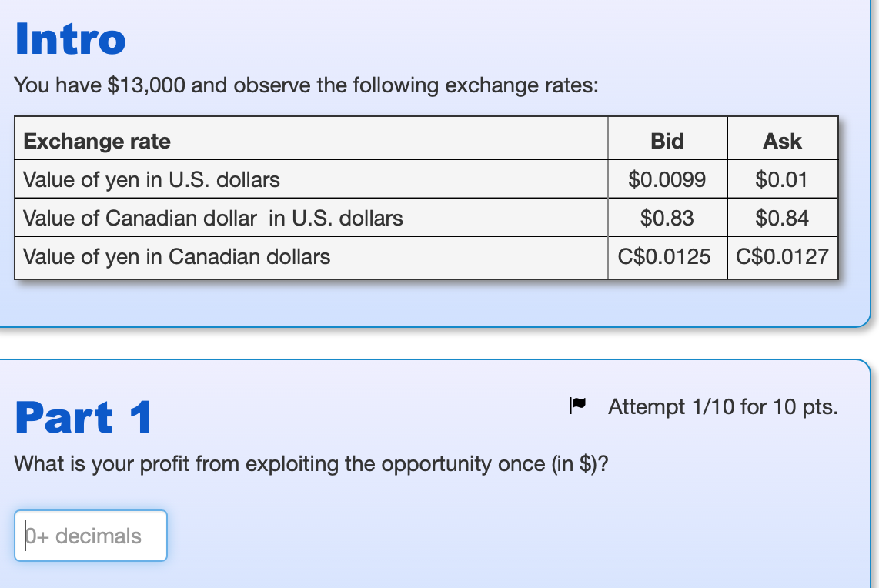
Task: Click the C$0.0127 ask cell
Action: point(783,257)
